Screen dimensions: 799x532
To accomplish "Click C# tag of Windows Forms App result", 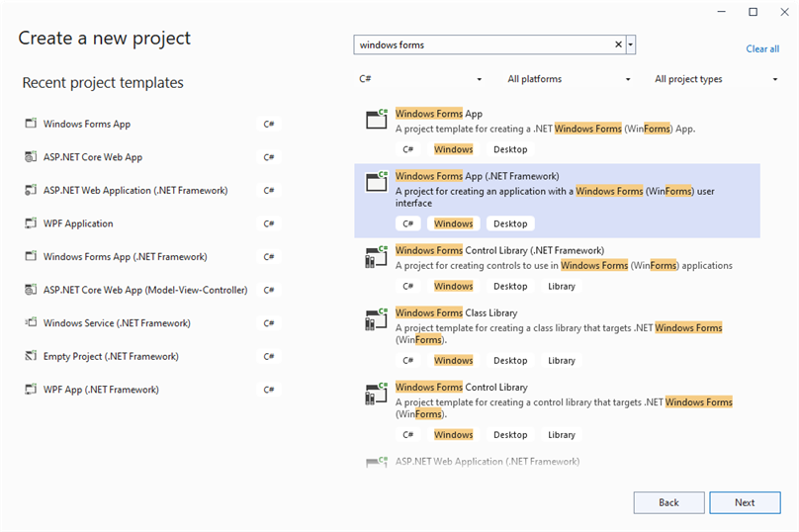I will click(407, 149).
